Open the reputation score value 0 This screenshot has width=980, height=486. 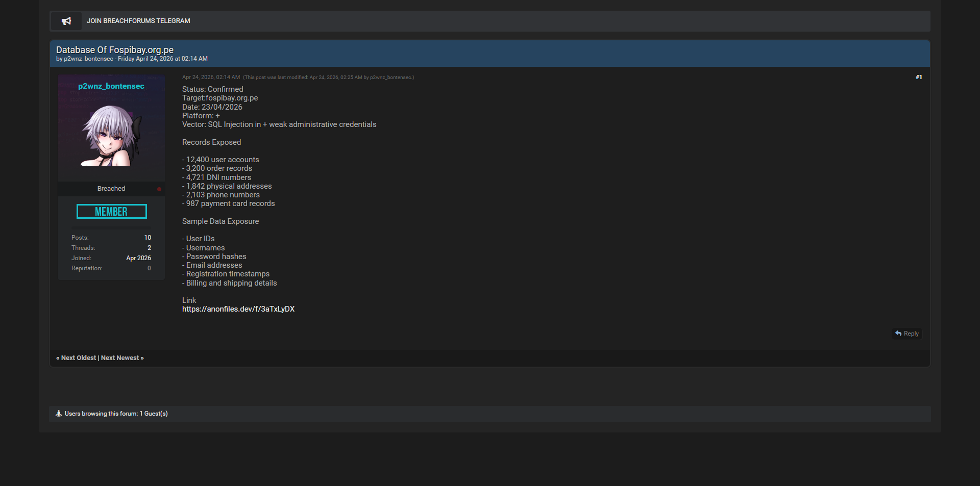coord(149,268)
